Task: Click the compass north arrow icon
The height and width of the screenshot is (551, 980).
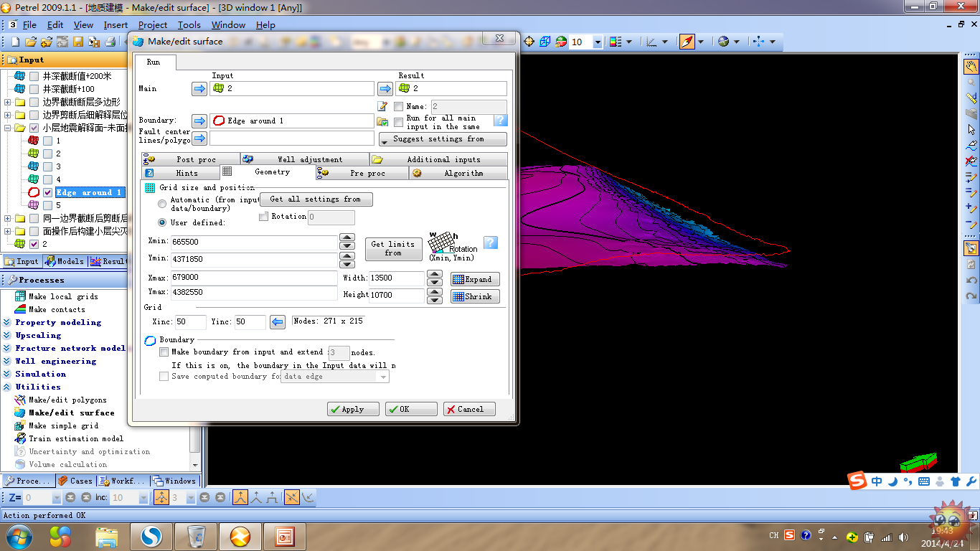Action: click(687, 42)
